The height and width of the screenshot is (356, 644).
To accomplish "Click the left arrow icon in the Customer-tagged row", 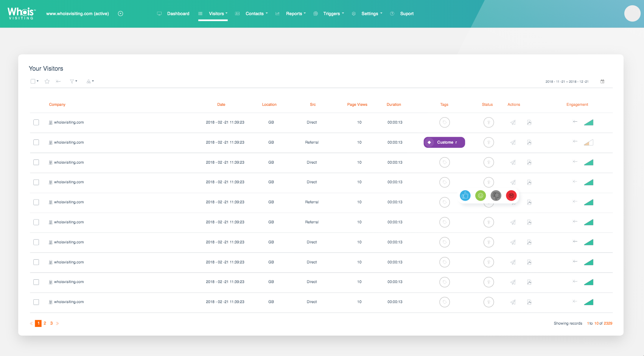I will (x=575, y=141).
